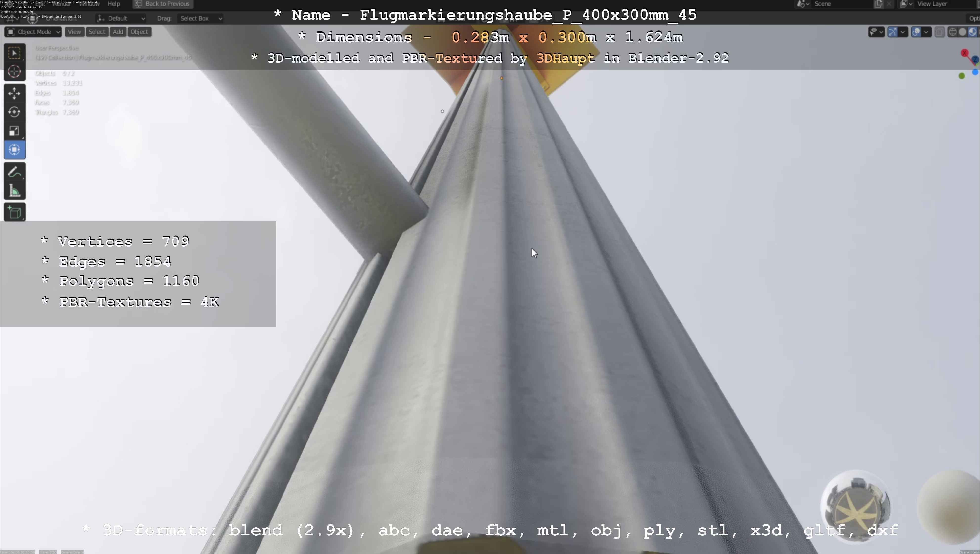
Task: Select the Measure ruler tool
Action: 14,191
